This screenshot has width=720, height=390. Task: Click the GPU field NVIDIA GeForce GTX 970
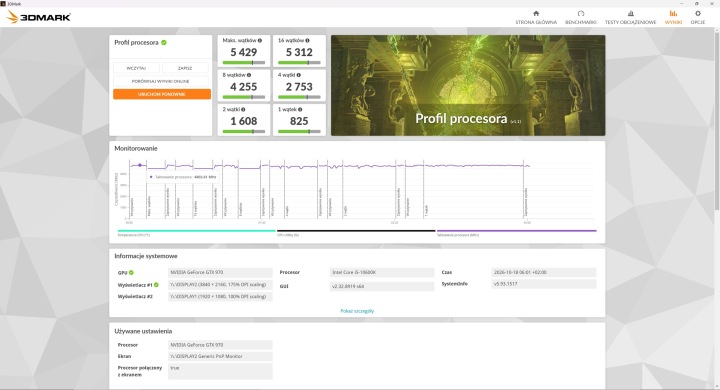click(220, 272)
